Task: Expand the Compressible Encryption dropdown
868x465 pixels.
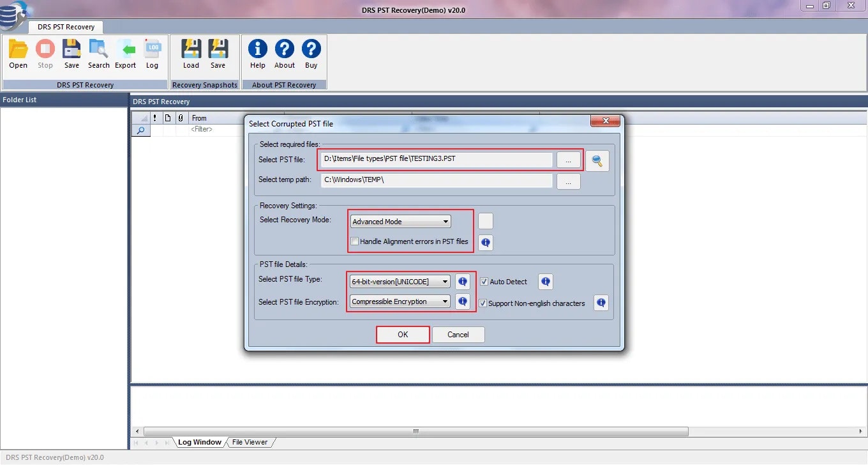Action: pyautogui.click(x=400, y=301)
